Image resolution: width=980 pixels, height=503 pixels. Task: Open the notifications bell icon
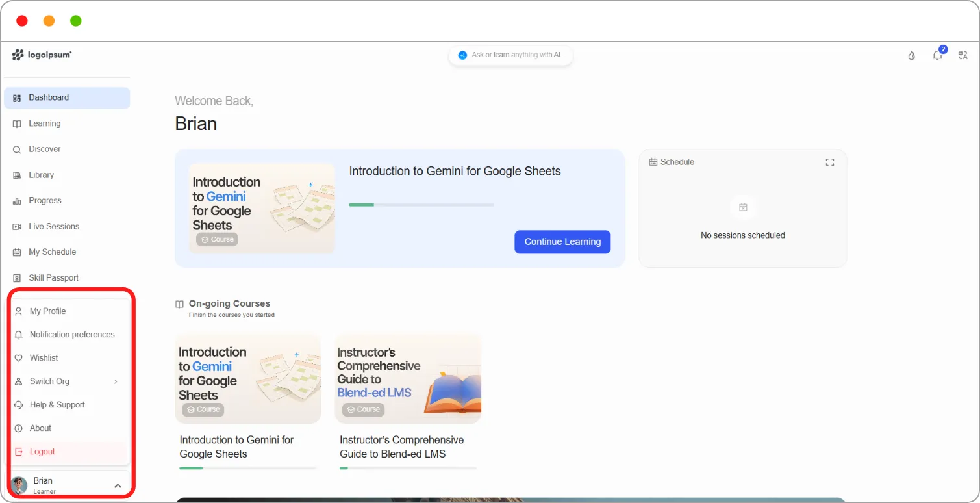[x=937, y=55]
